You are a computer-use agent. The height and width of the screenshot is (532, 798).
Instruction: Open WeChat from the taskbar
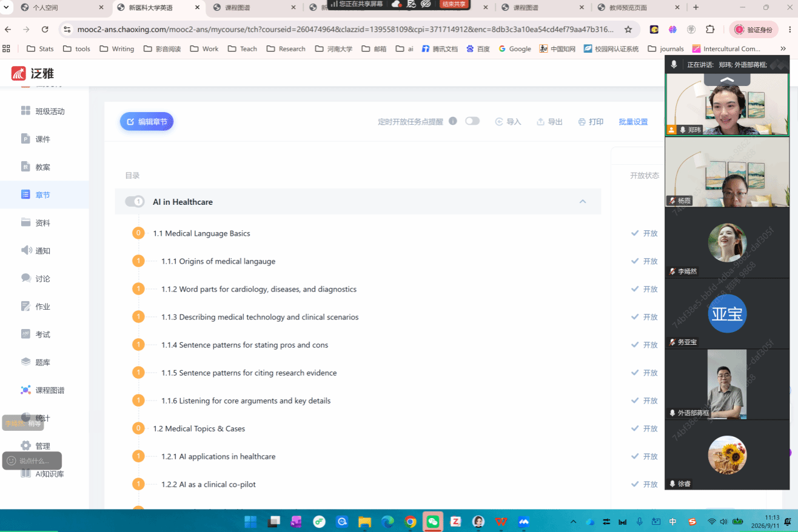(432, 521)
